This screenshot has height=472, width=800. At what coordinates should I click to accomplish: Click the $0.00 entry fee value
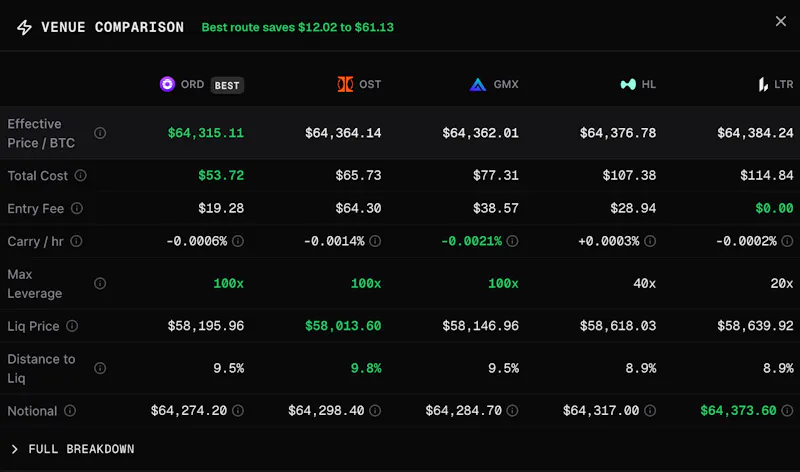774,208
